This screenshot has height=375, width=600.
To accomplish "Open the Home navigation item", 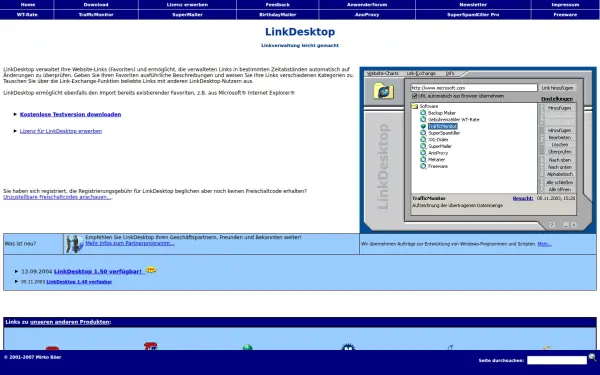I will click(28, 5).
